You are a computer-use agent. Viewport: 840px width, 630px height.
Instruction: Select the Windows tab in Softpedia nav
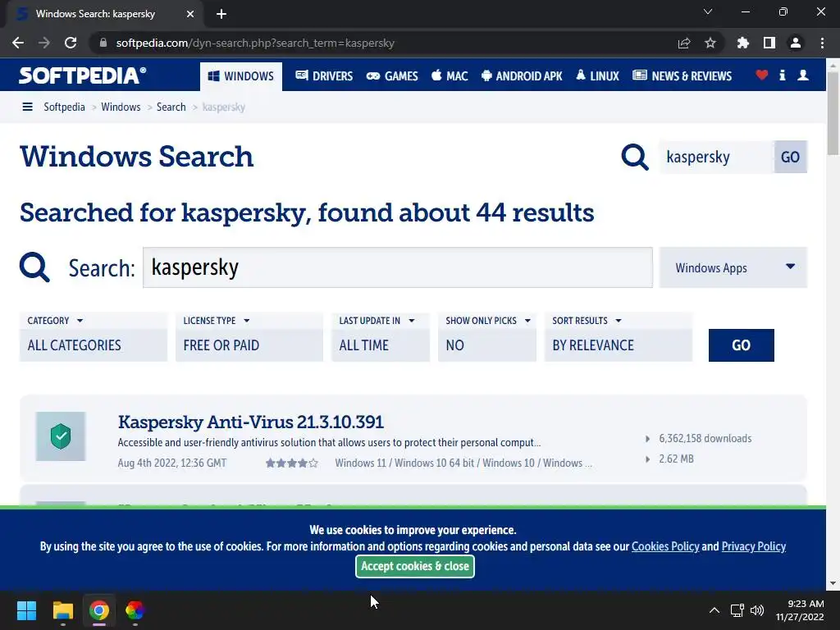pyautogui.click(x=241, y=76)
